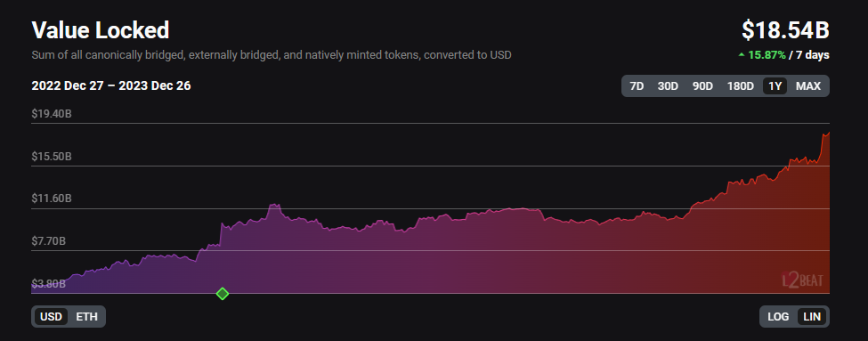Select the 7D time range
Image resolution: width=868 pixels, height=341 pixels.
(x=637, y=85)
